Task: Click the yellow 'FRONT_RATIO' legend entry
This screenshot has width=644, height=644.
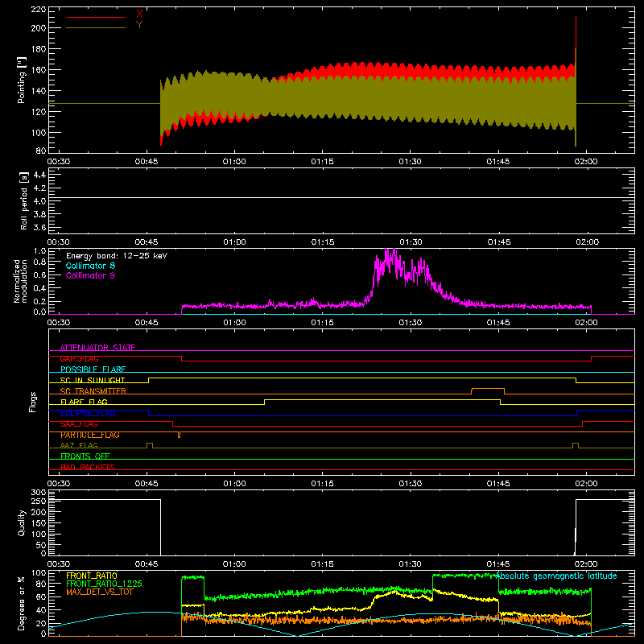Action: [x=92, y=576]
